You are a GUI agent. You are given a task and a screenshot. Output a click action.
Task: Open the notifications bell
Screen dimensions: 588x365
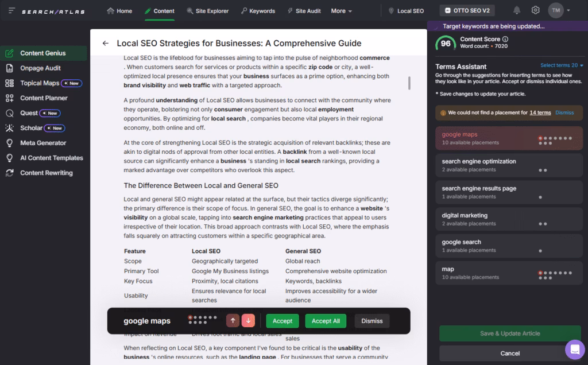tap(517, 10)
